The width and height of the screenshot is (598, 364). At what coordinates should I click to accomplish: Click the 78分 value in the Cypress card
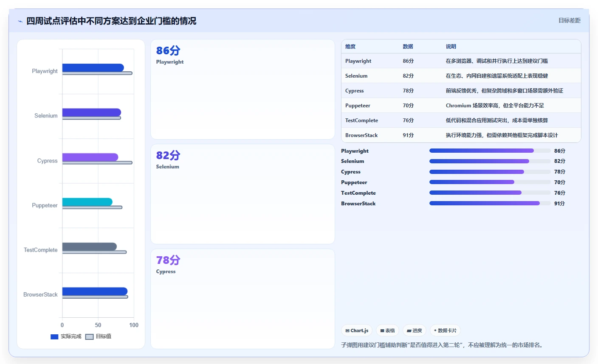pos(168,260)
